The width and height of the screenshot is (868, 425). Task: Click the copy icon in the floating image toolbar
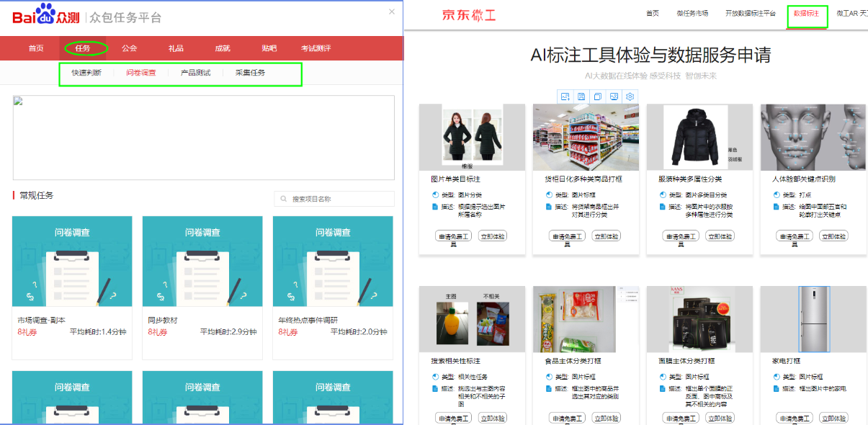click(x=597, y=97)
